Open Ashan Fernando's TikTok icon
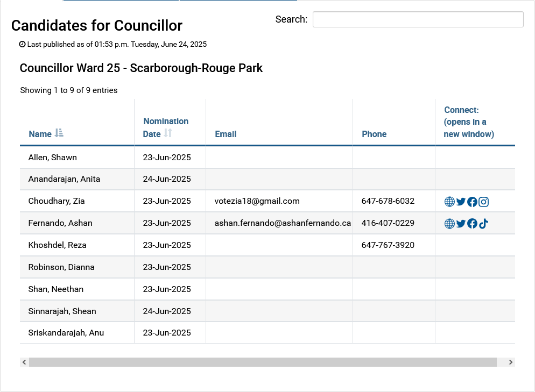The image size is (535, 392). [483, 224]
